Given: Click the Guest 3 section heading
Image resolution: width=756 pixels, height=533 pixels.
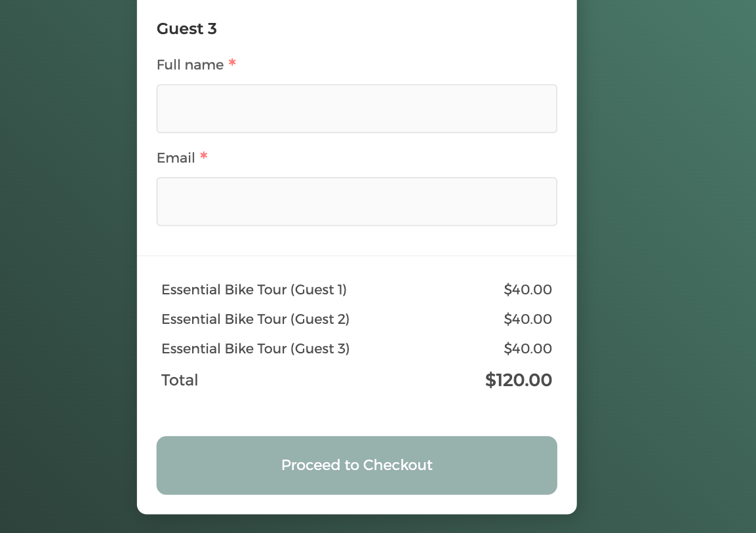Looking at the screenshot, I should [187, 29].
